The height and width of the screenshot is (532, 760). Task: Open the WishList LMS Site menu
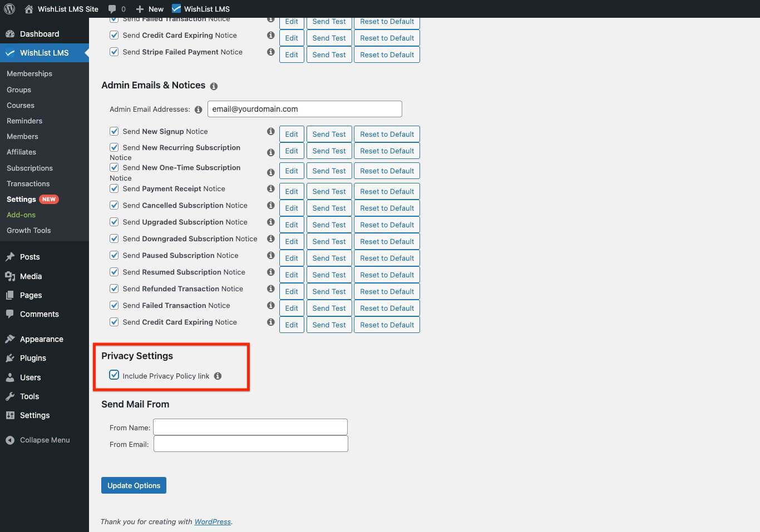[x=61, y=8]
